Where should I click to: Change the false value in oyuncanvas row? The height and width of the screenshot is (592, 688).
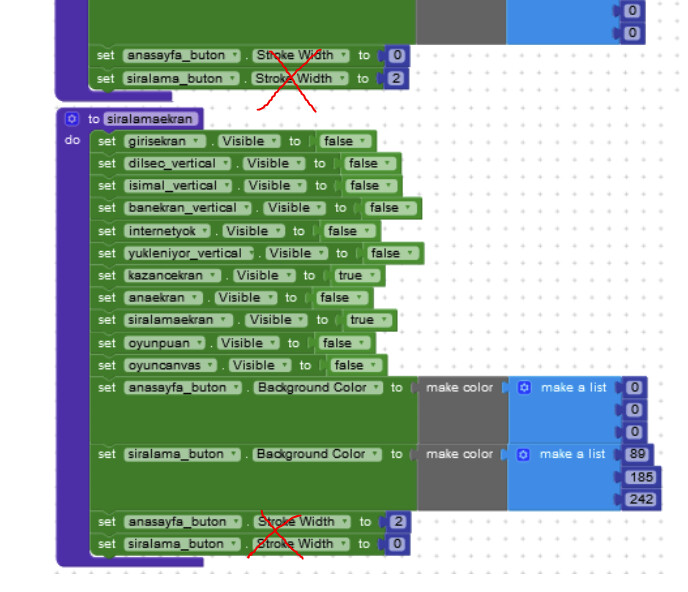(x=356, y=366)
